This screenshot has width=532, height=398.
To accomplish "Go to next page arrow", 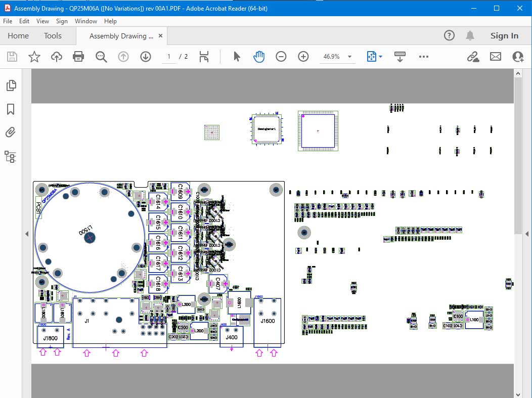I will click(x=146, y=57).
